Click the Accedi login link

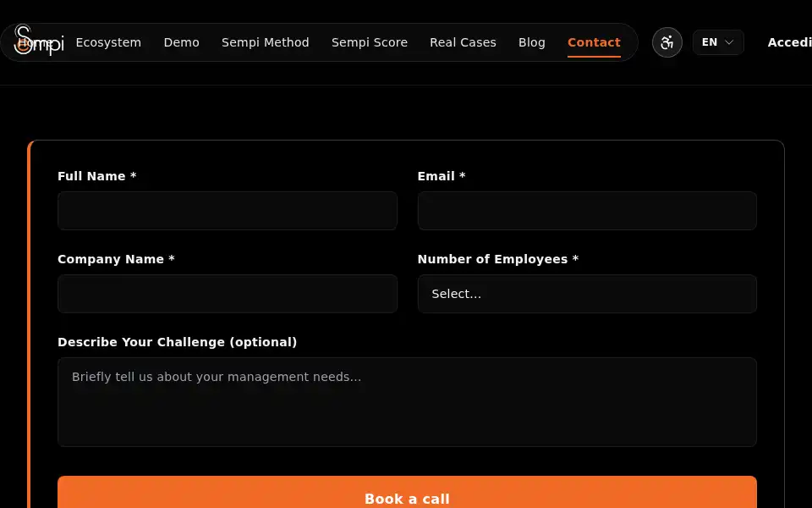789,42
